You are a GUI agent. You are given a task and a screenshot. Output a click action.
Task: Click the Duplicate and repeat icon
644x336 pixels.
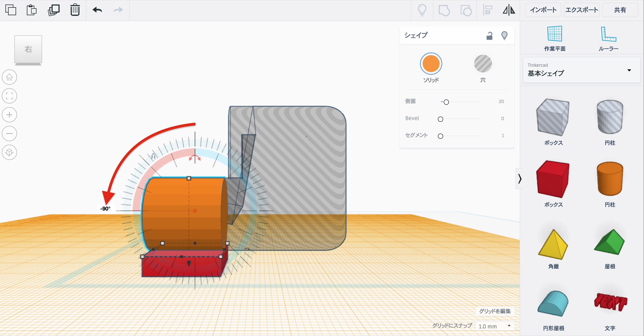53,10
